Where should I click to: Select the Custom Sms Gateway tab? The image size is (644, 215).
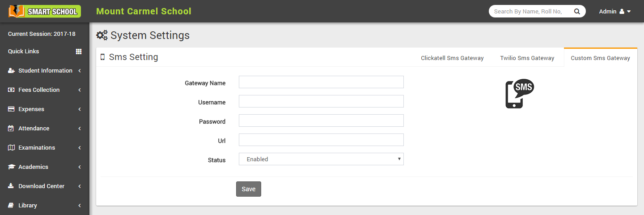pyautogui.click(x=600, y=58)
